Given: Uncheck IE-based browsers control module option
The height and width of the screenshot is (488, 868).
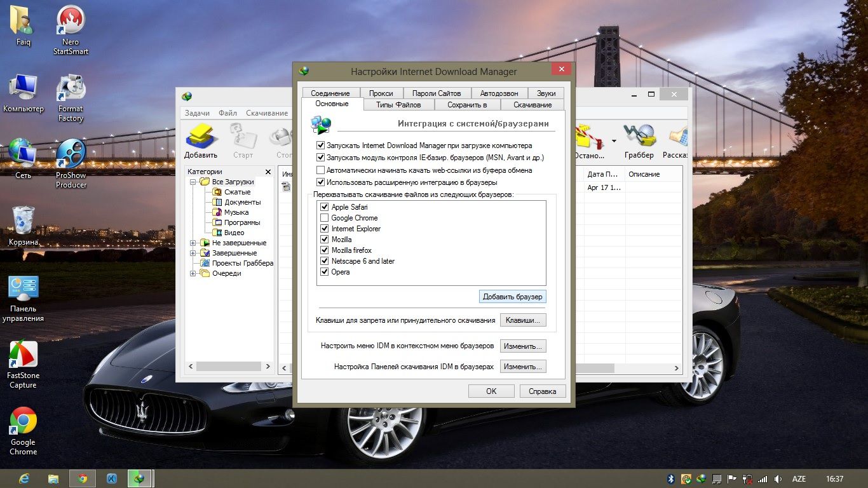Looking at the screenshot, I should (x=321, y=158).
